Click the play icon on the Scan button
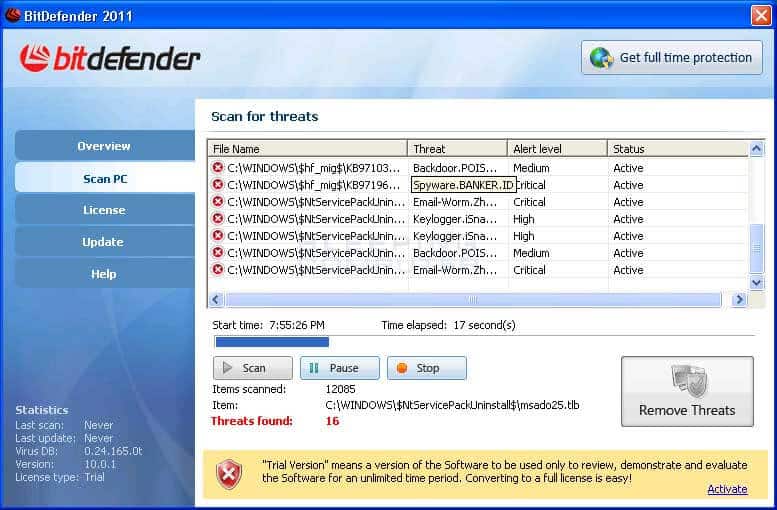The image size is (777, 510). pos(228,368)
